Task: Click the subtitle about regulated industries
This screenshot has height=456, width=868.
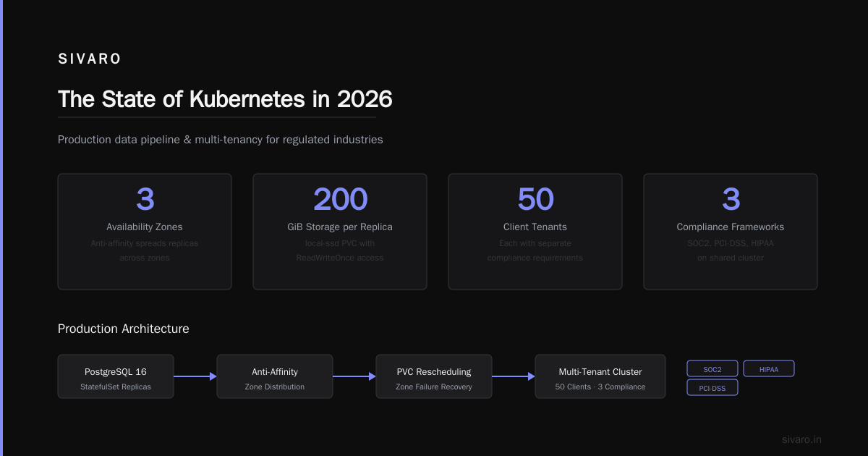Action: click(x=221, y=140)
